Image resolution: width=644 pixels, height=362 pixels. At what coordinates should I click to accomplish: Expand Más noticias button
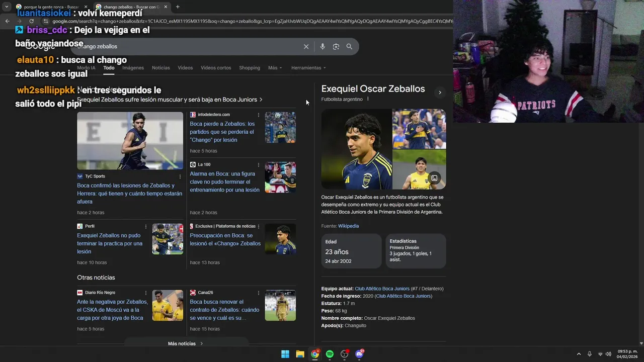(x=186, y=343)
